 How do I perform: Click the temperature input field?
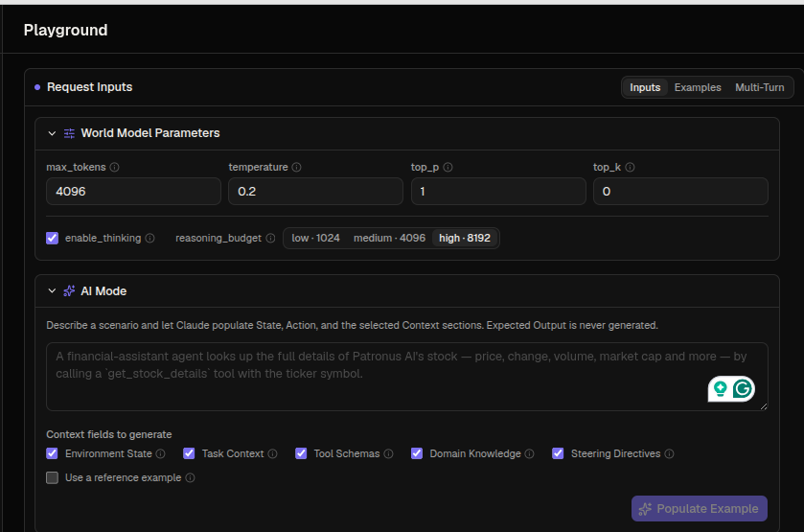[316, 192]
